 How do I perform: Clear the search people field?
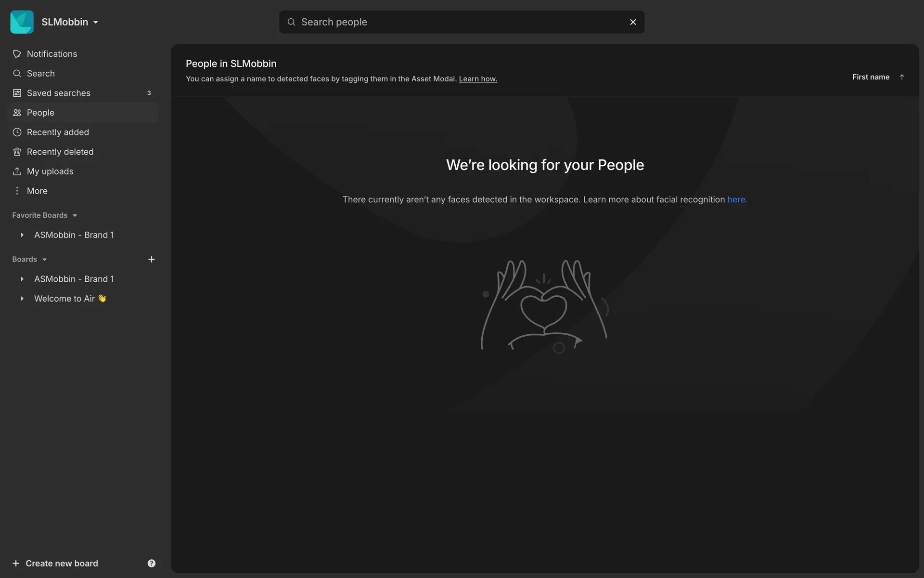tap(633, 22)
